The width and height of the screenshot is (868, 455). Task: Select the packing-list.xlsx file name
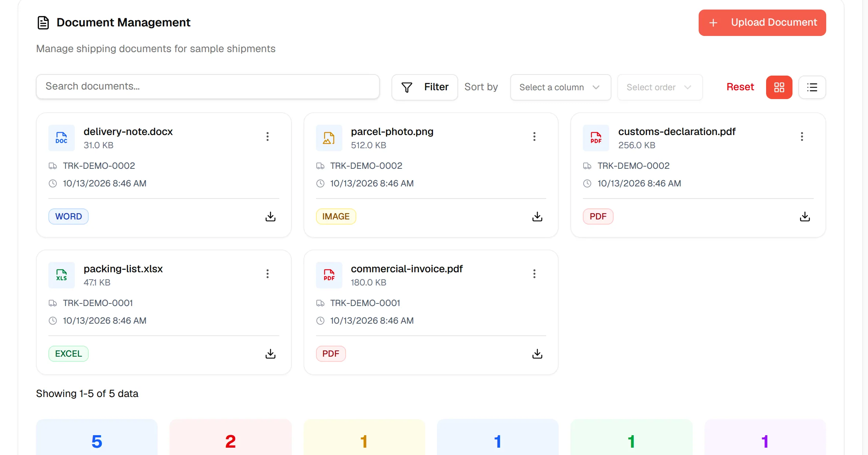coord(123,269)
